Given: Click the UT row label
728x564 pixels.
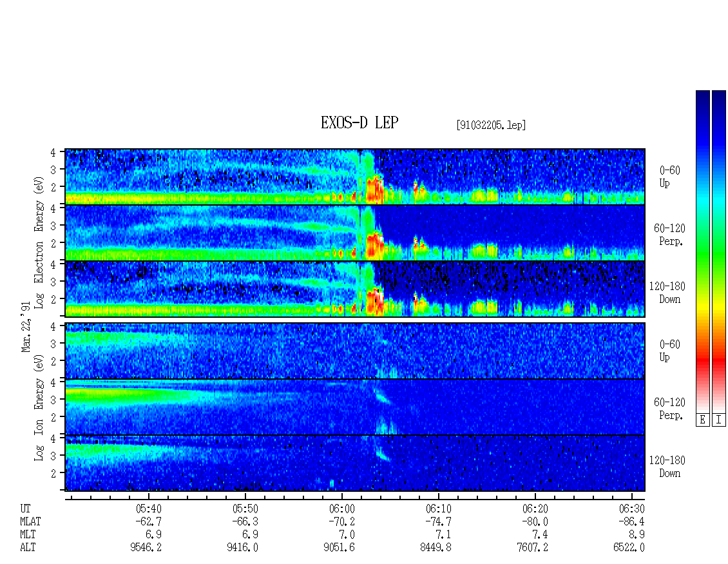Looking at the screenshot, I should pos(25,509).
